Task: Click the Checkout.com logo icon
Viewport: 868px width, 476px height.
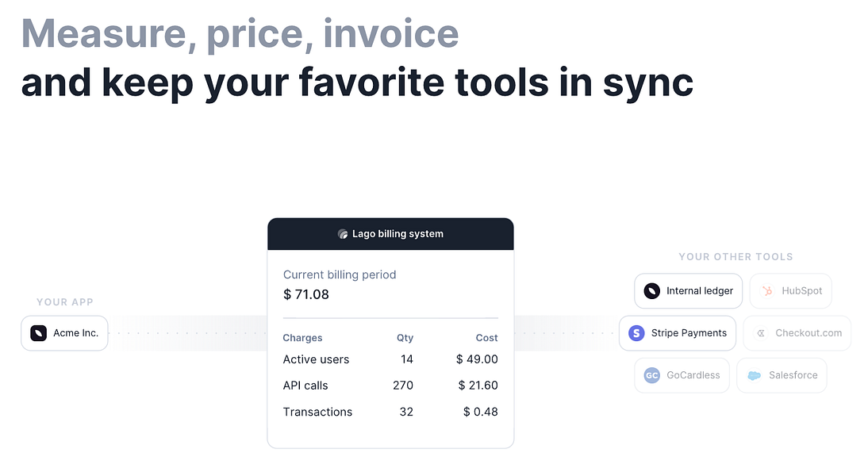Action: (761, 333)
